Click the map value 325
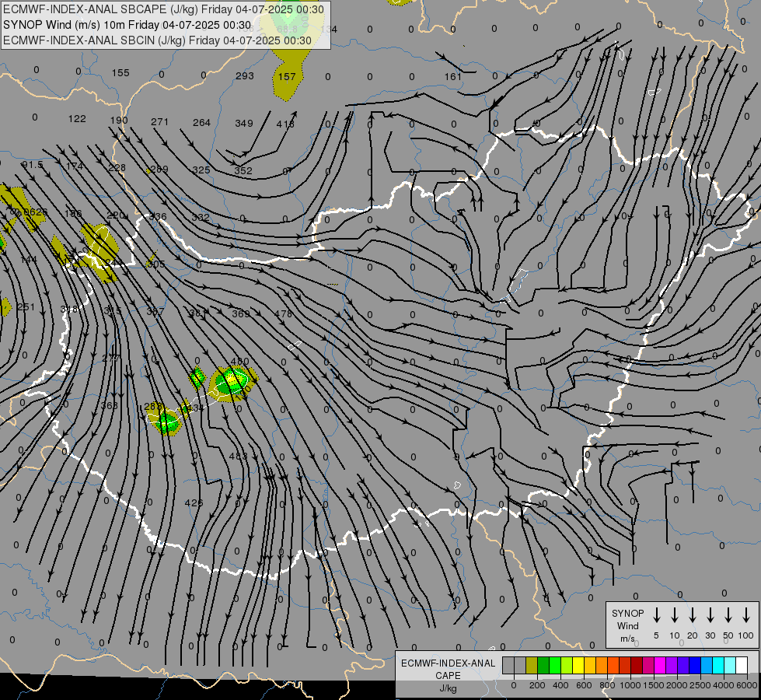The image size is (761, 700). coord(201,170)
